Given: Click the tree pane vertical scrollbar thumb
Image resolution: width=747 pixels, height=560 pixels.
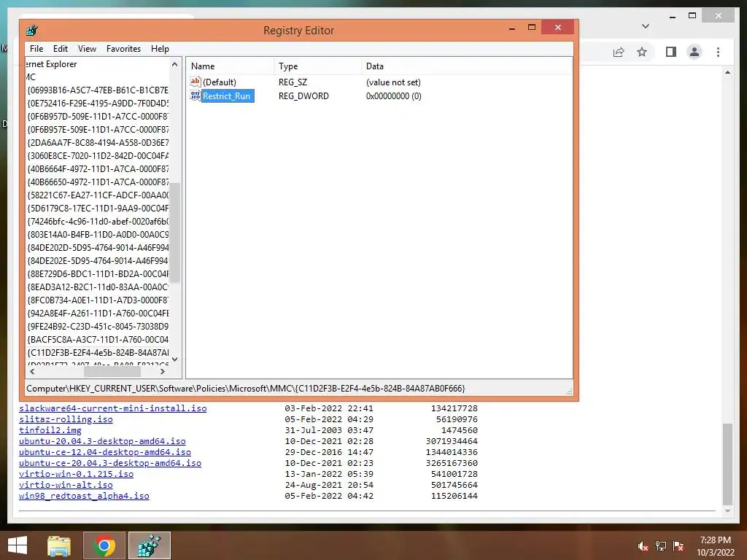Looking at the screenshot, I should pyautogui.click(x=175, y=233).
